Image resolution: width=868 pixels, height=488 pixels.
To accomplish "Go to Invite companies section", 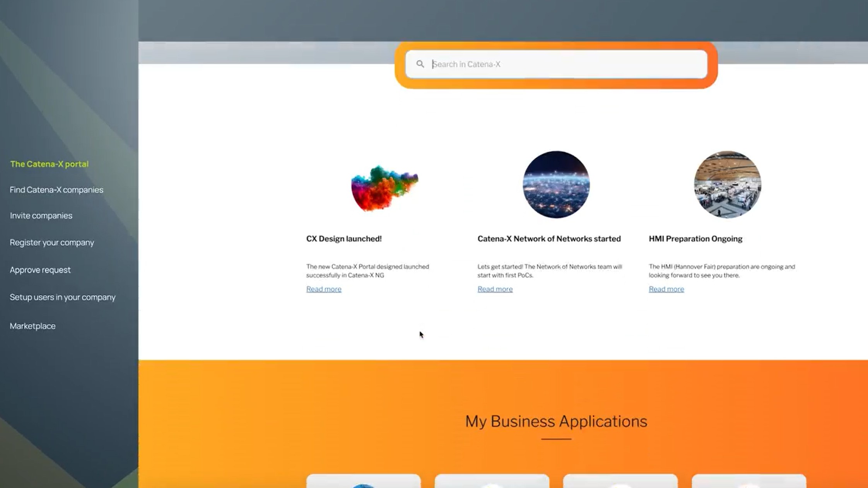I will 41,216.
